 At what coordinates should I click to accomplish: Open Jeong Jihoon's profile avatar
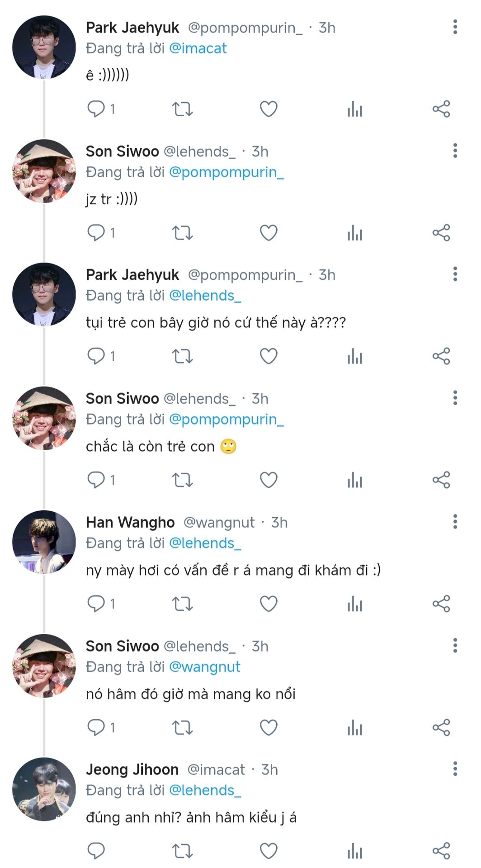[44, 789]
